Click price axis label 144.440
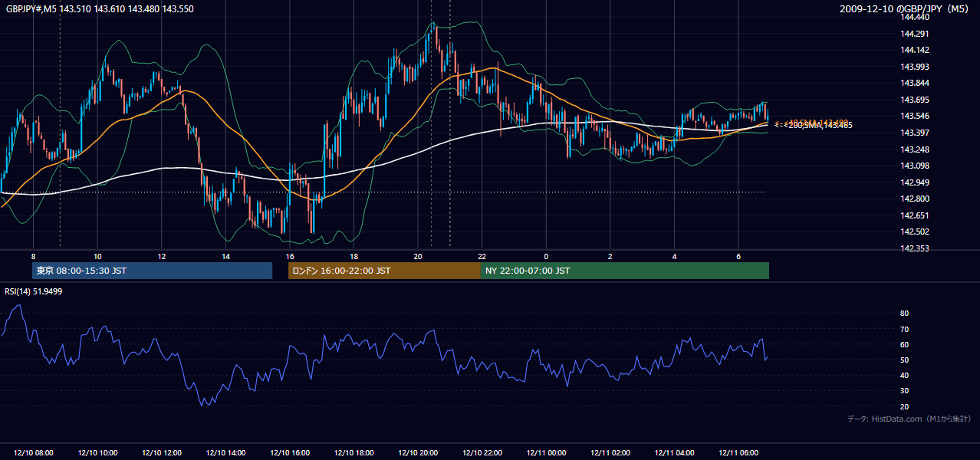This screenshot has height=460, width=980. click(916, 17)
